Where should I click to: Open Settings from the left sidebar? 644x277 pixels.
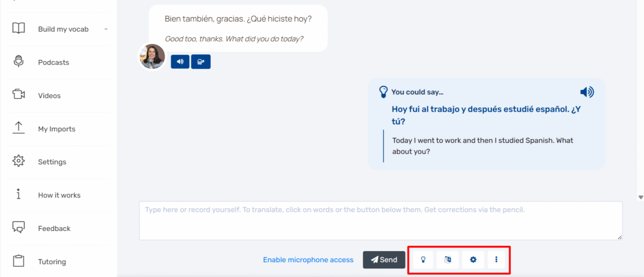52,162
